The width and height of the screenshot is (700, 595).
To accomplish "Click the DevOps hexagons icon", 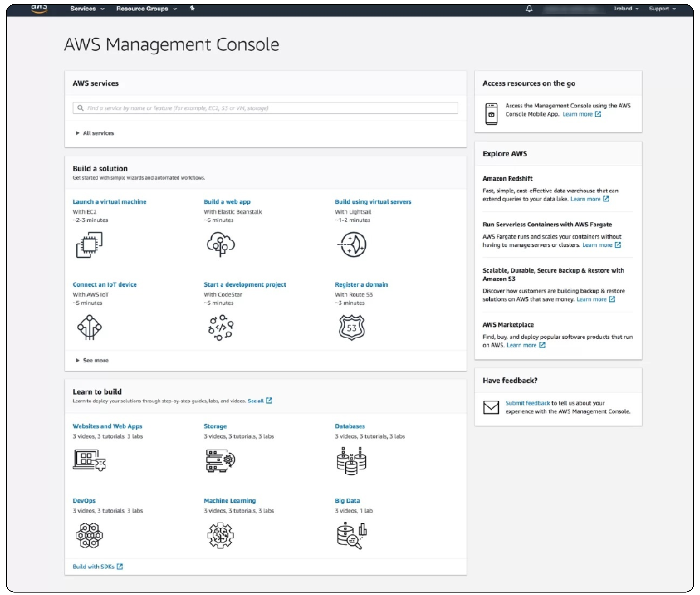I will (x=89, y=535).
